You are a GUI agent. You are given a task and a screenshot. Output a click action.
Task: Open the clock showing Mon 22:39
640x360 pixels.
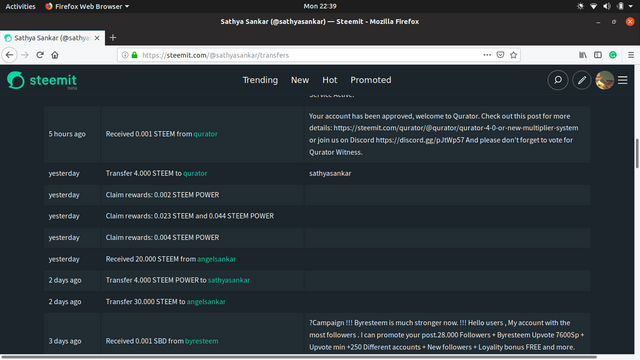(x=320, y=6)
